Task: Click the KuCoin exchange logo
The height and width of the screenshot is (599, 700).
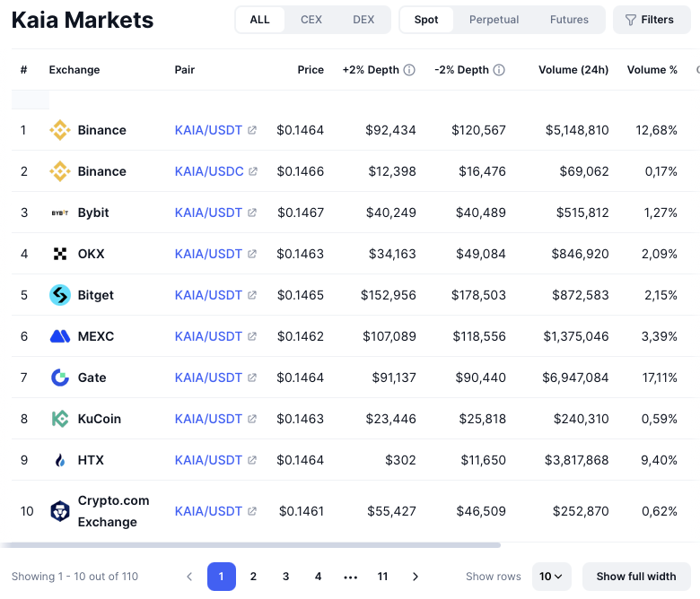Action: pyautogui.click(x=60, y=419)
